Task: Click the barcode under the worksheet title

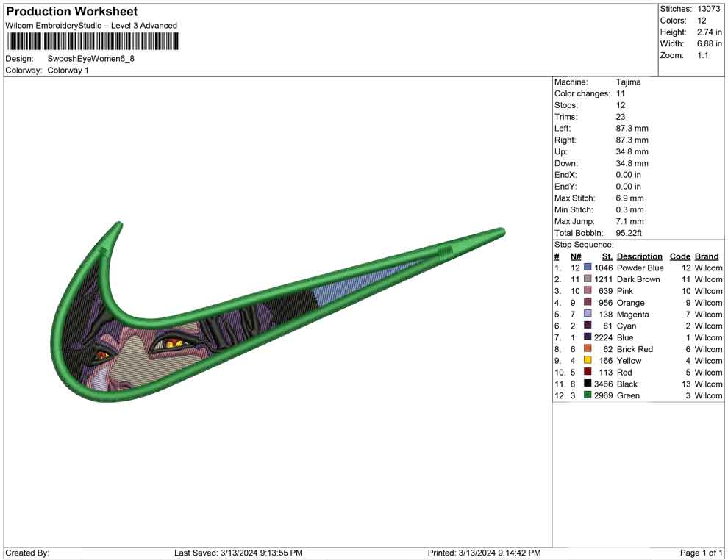Action: [x=93, y=41]
